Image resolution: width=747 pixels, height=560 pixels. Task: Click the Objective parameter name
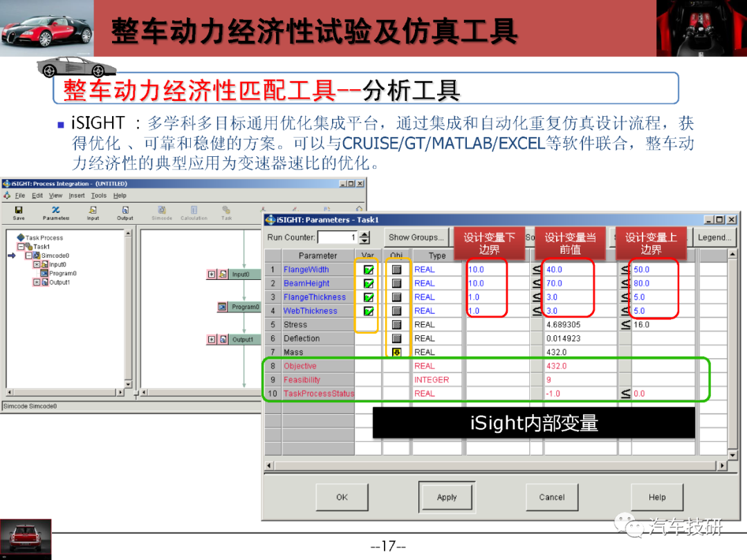click(x=300, y=366)
